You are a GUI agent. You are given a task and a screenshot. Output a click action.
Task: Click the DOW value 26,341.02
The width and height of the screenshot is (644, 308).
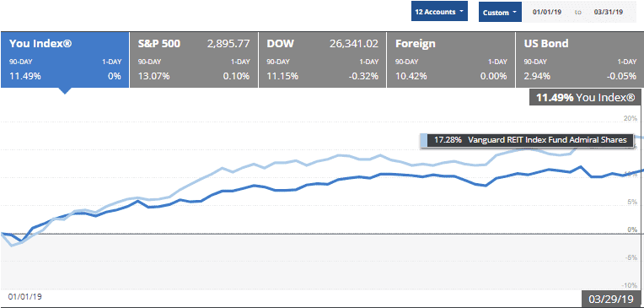pos(354,44)
